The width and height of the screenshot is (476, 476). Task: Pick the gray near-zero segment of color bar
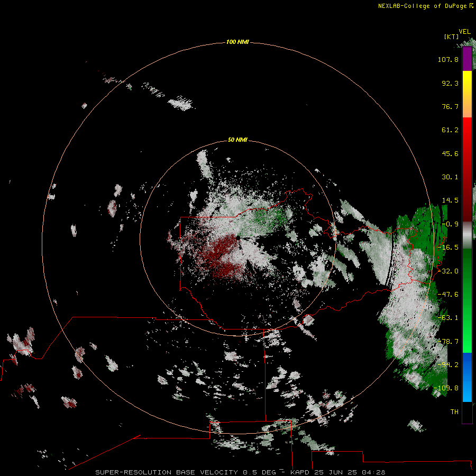(x=467, y=235)
